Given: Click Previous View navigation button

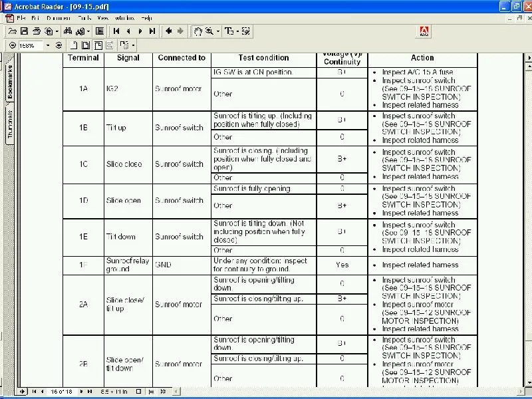Looking at the screenshot, I should coord(169,31).
